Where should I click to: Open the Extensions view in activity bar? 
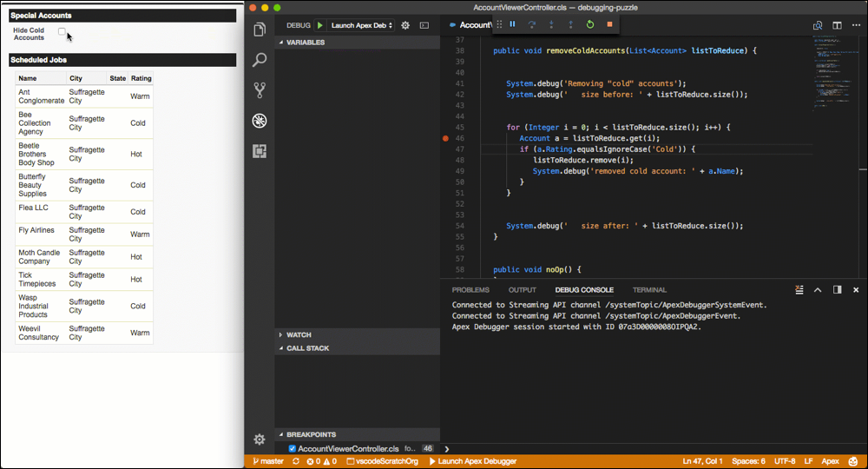pyautogui.click(x=260, y=150)
